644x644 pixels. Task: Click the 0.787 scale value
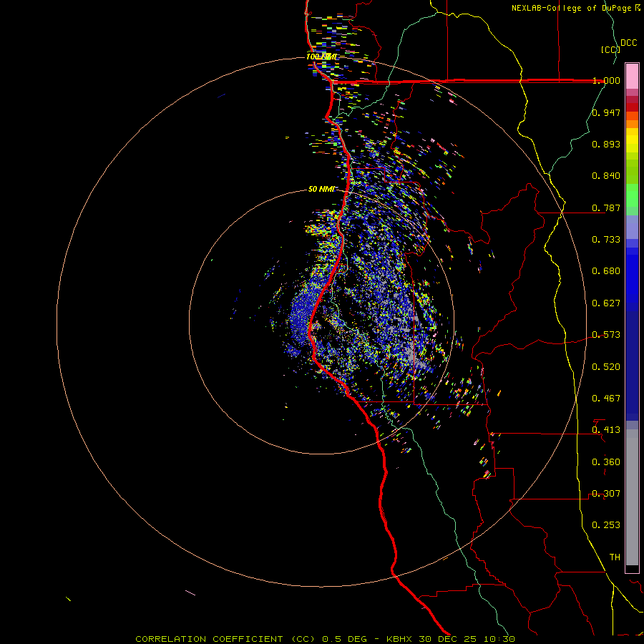606,208
